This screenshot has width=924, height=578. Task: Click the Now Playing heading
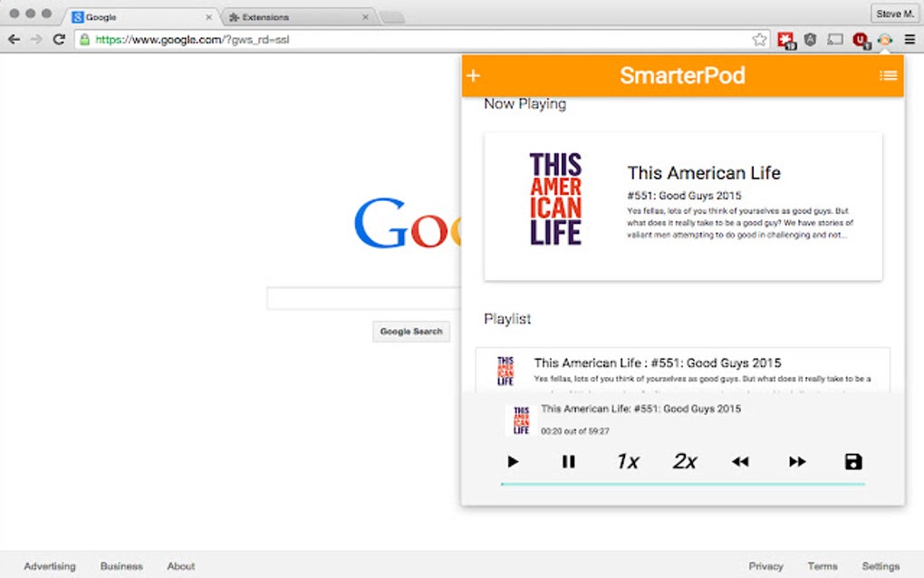tap(525, 104)
